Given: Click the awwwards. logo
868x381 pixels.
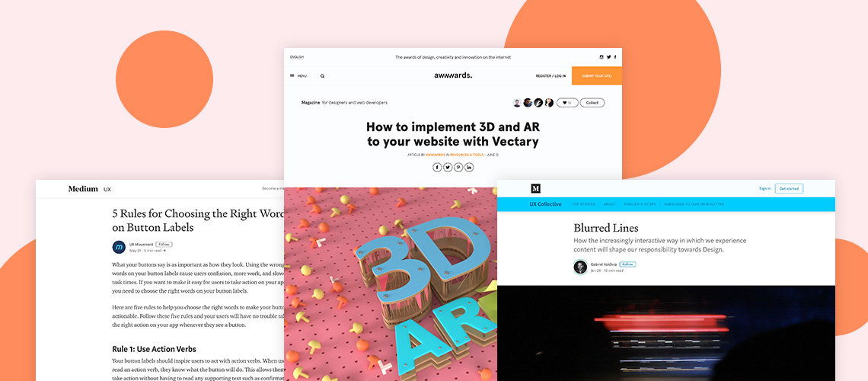Looking at the screenshot, I should 453,75.
